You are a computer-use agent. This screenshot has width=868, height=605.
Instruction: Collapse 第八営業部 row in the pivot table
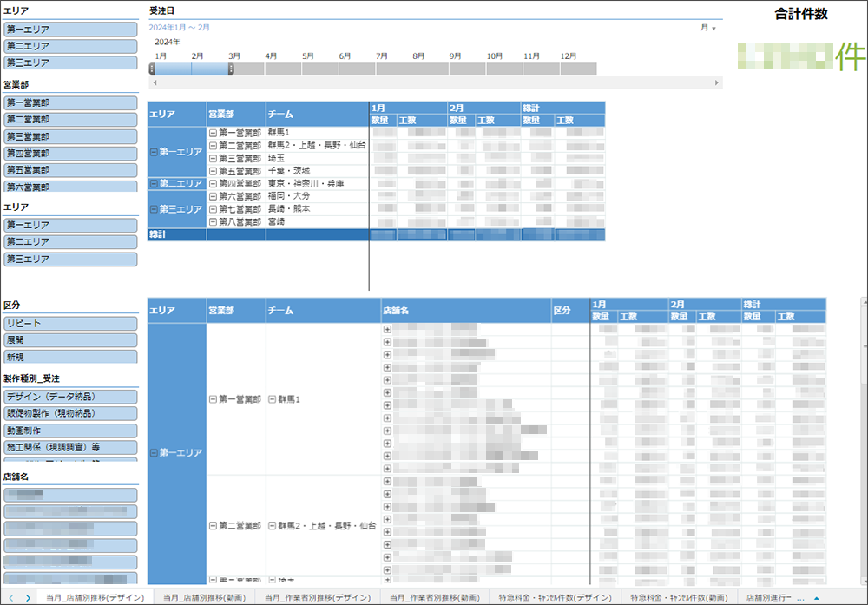(213, 222)
